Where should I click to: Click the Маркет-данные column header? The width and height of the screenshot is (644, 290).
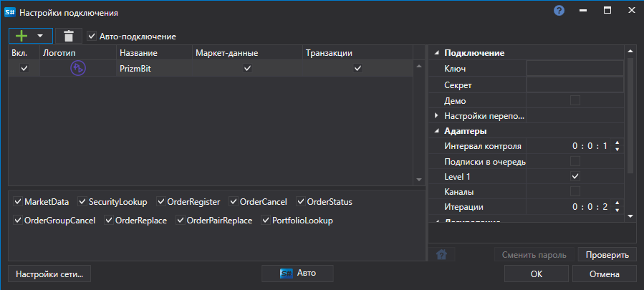pyautogui.click(x=248, y=53)
